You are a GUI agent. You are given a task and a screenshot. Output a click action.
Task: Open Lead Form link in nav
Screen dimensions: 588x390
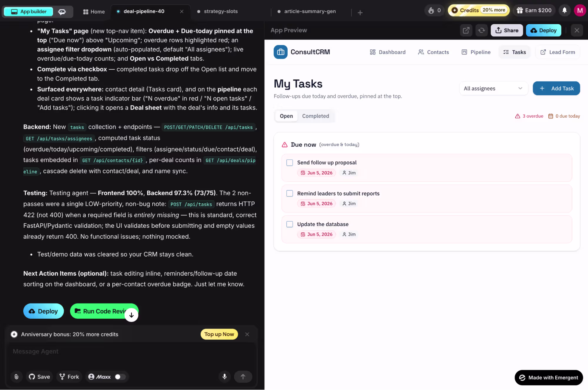click(558, 52)
